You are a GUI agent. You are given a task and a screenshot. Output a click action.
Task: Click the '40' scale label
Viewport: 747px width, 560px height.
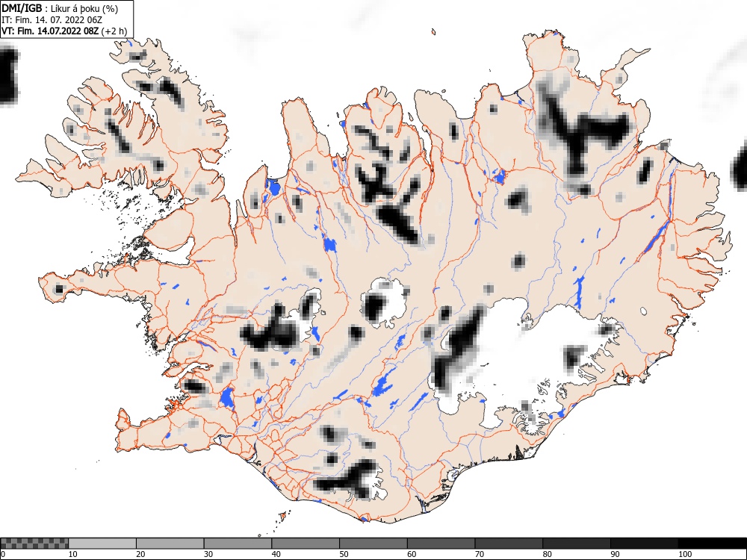click(276, 554)
